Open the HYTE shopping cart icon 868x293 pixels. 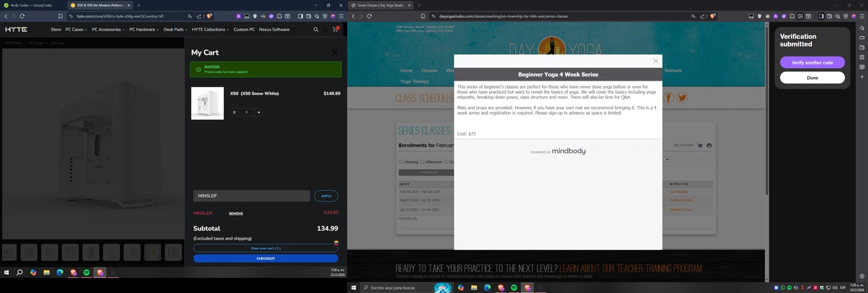coord(335,30)
